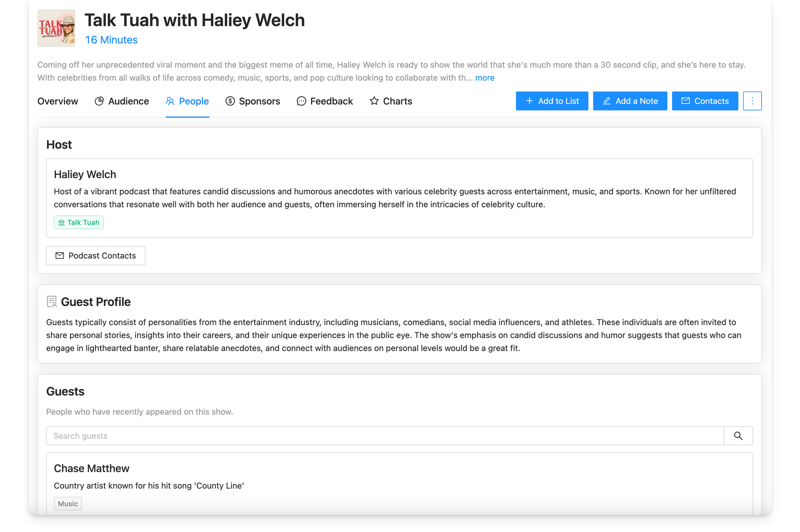Open the Audience tab
800x532 pixels.
point(122,101)
